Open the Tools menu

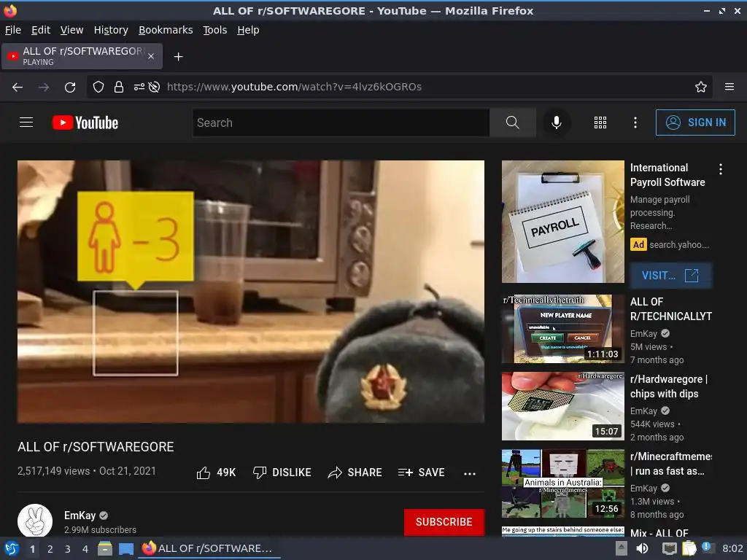coord(215,30)
